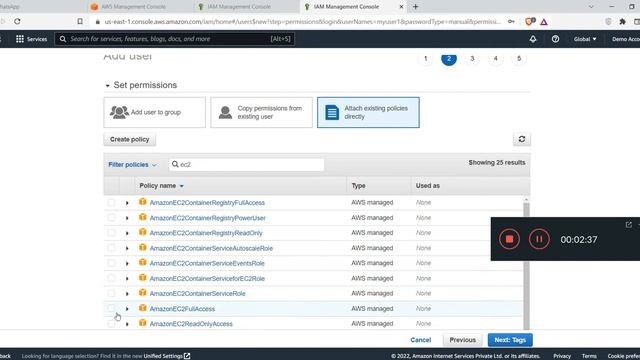Open a new browser tab
640x360 pixels.
416,7
